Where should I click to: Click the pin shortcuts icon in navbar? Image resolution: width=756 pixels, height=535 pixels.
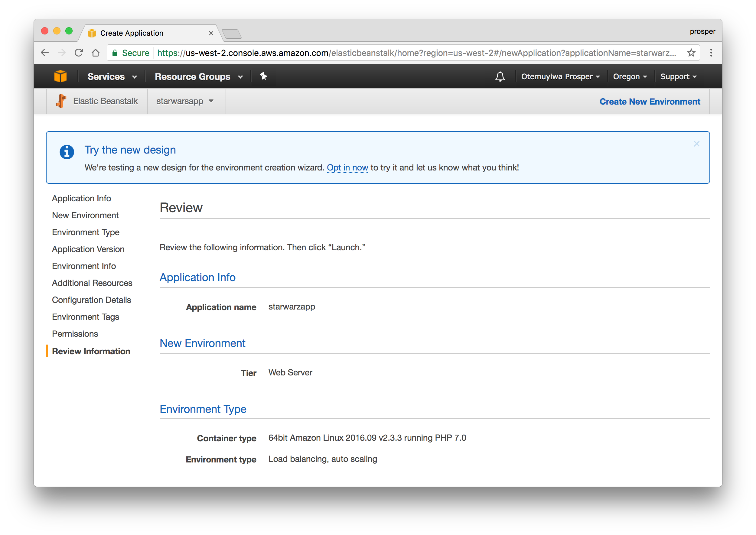click(x=263, y=76)
